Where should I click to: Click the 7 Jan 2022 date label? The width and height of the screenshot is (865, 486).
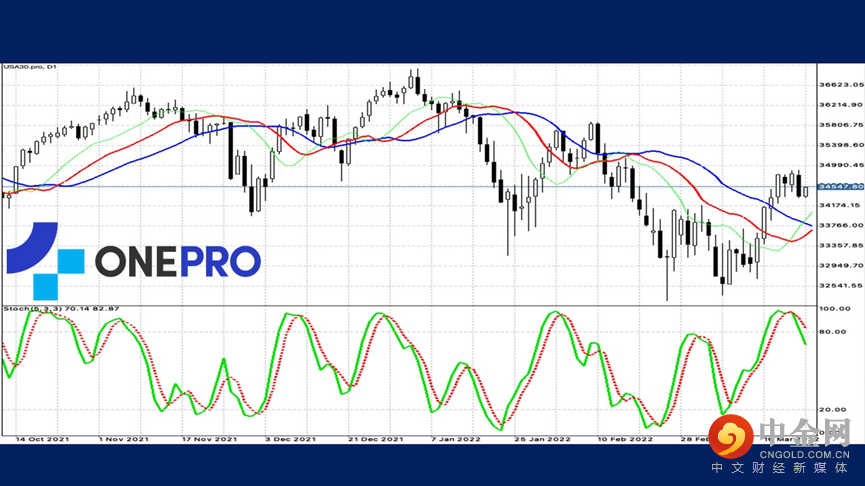(456, 439)
